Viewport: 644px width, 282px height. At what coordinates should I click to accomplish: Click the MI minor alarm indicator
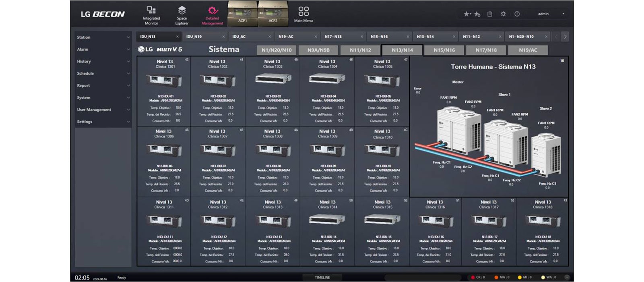coord(525,277)
